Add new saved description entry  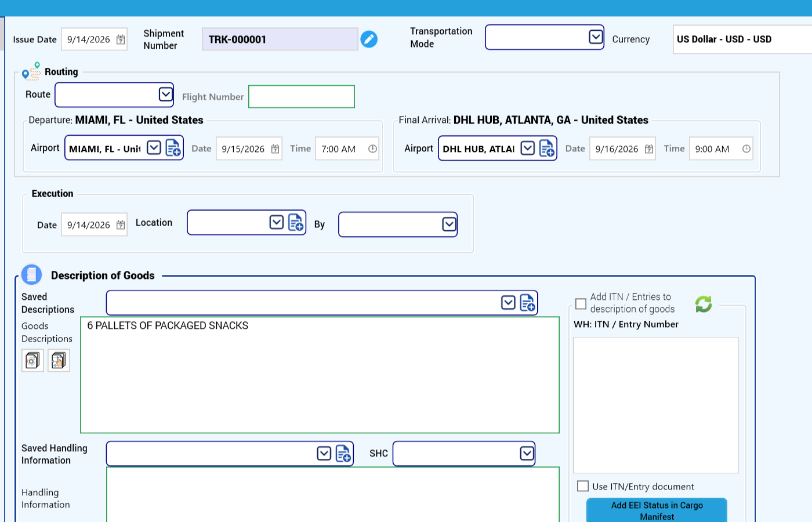point(527,303)
